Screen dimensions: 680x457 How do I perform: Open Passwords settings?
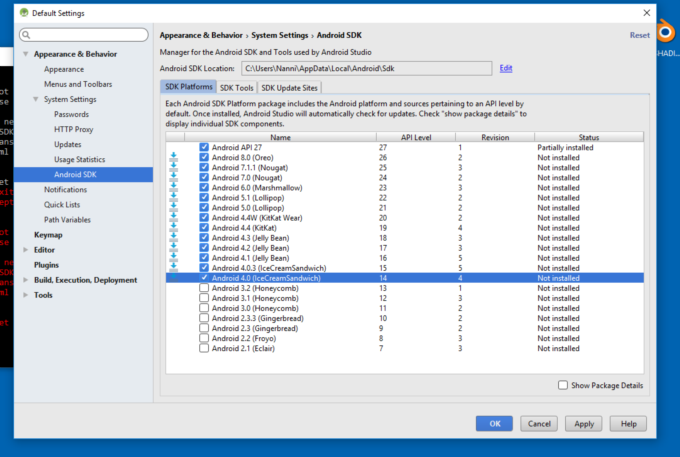pos(72,114)
